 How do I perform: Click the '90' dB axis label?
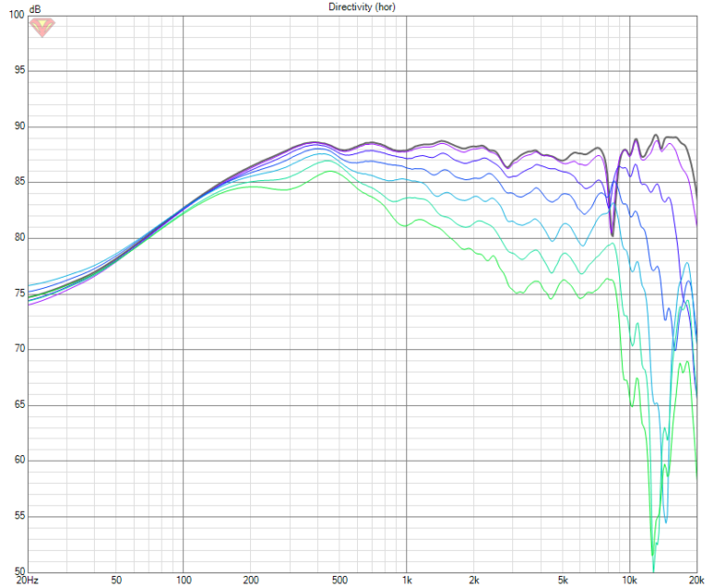click(x=20, y=126)
